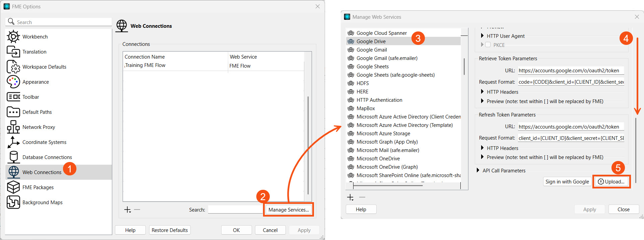The width and height of the screenshot is (644, 240).
Task: Choose Web Connections in options sidebar
Action: (42, 172)
